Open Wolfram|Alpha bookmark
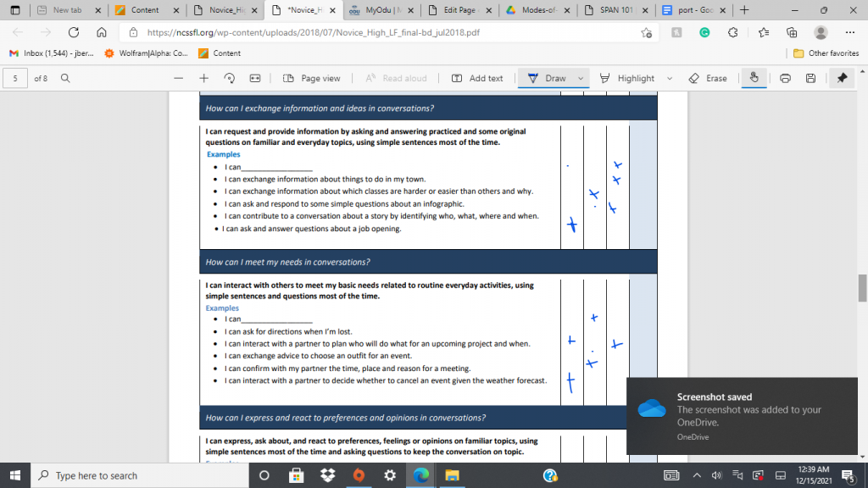This screenshot has height=488, width=868. (x=146, y=53)
